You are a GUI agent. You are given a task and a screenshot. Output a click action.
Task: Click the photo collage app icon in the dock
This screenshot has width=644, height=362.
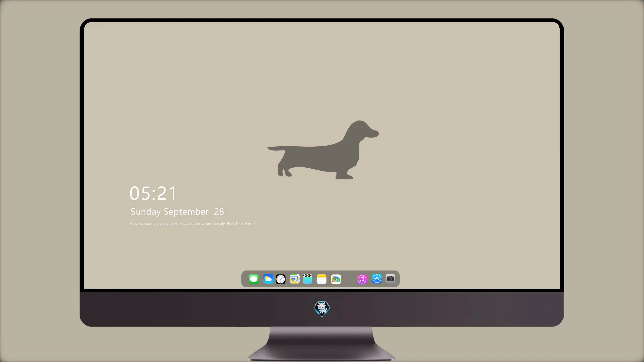[336, 279]
